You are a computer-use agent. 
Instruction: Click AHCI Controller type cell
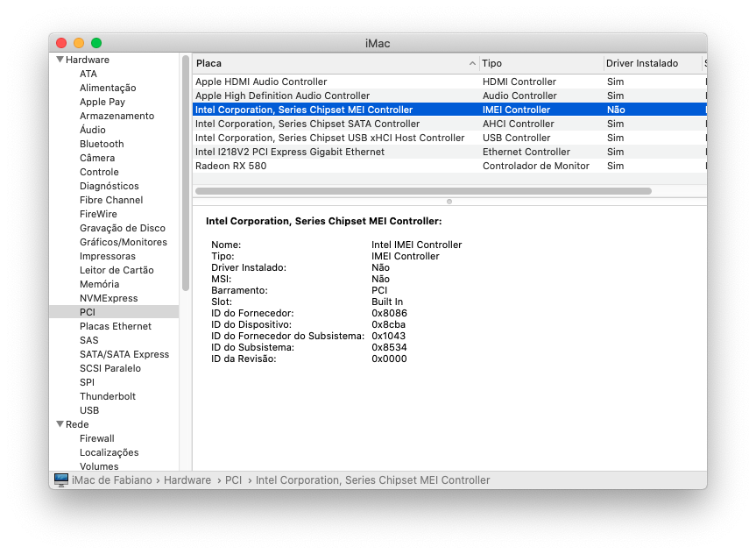[x=519, y=124]
